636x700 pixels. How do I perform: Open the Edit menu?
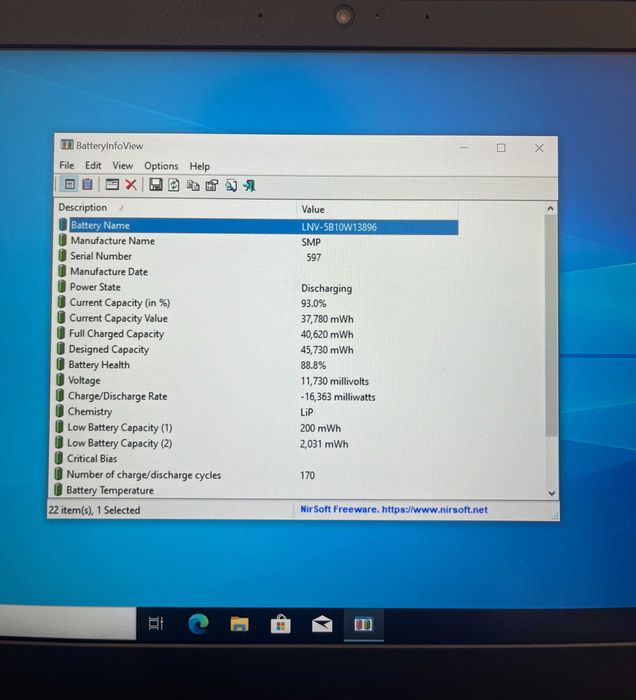point(93,166)
